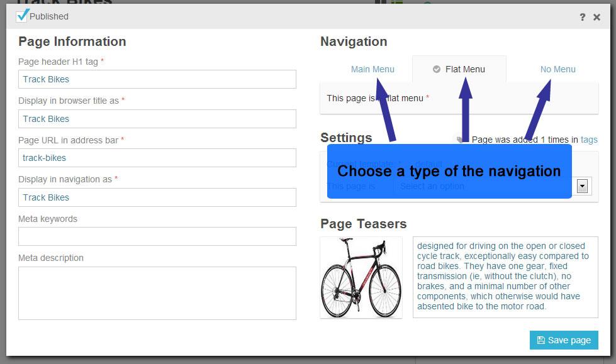Select the No Menu navigation tab
616x364 pixels.
[x=557, y=69]
